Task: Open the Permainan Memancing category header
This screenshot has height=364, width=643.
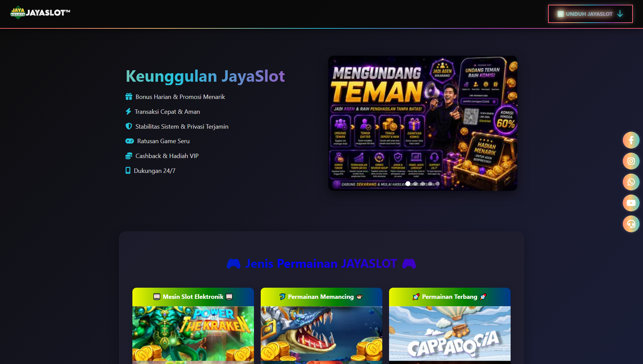Action: click(321, 297)
